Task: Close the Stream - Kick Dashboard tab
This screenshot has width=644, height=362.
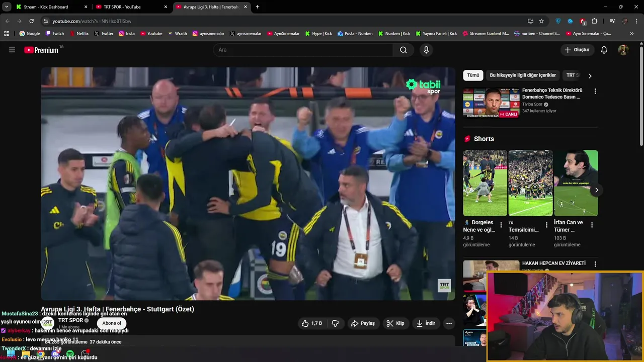Action: (x=86, y=7)
